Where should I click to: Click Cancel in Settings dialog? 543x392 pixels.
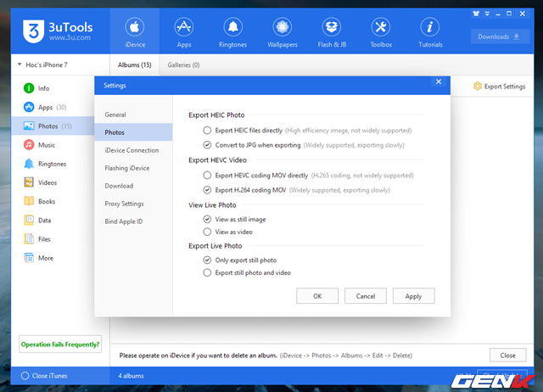[366, 296]
